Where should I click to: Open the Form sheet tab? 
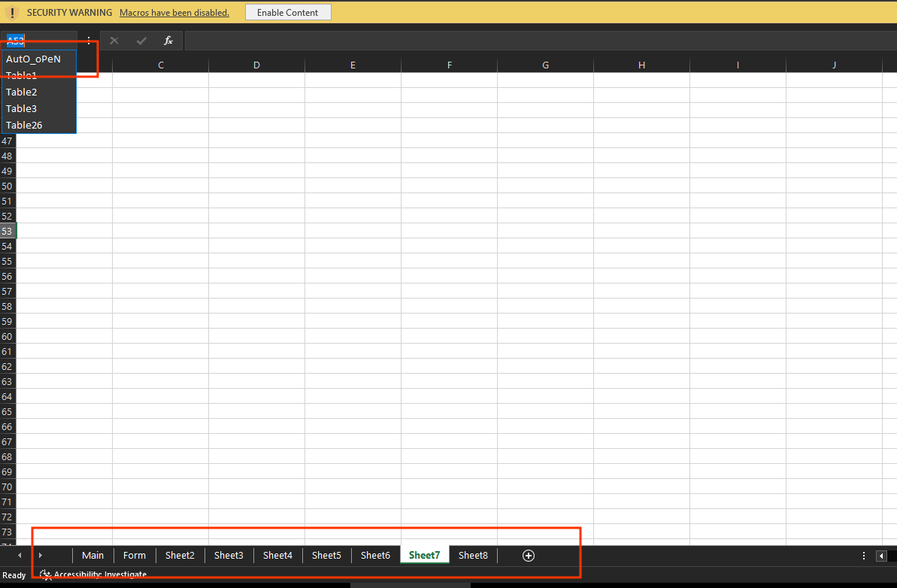click(135, 556)
